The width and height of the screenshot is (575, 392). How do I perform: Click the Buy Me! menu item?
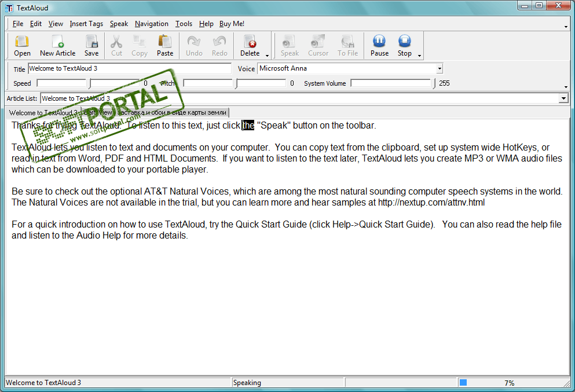pyautogui.click(x=232, y=24)
